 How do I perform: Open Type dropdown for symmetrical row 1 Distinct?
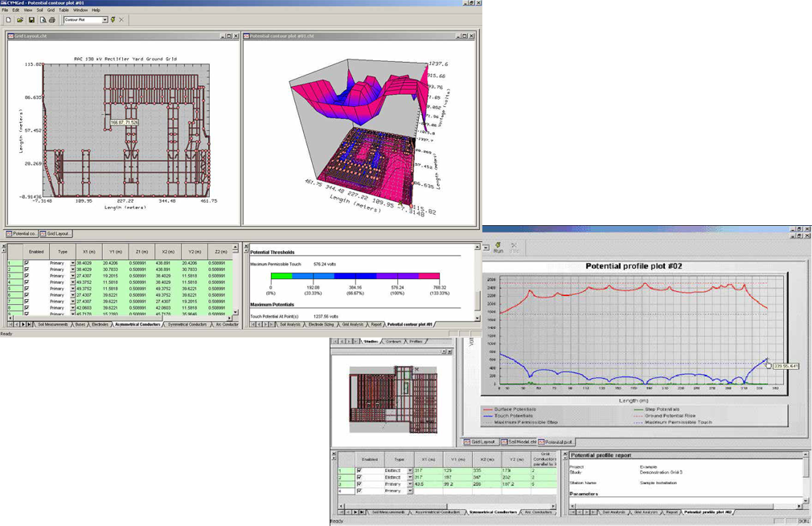410,471
